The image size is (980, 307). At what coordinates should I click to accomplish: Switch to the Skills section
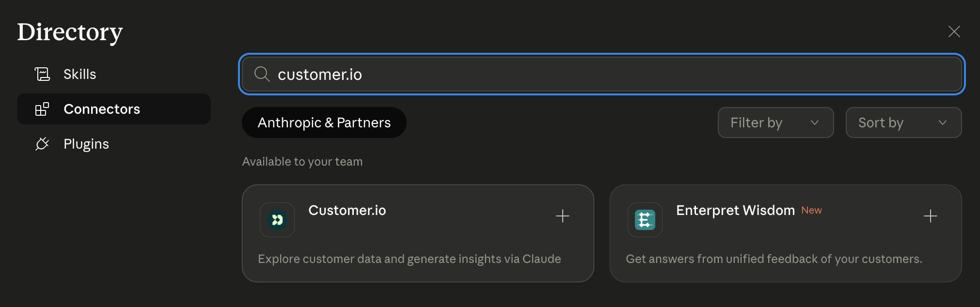[x=79, y=74]
